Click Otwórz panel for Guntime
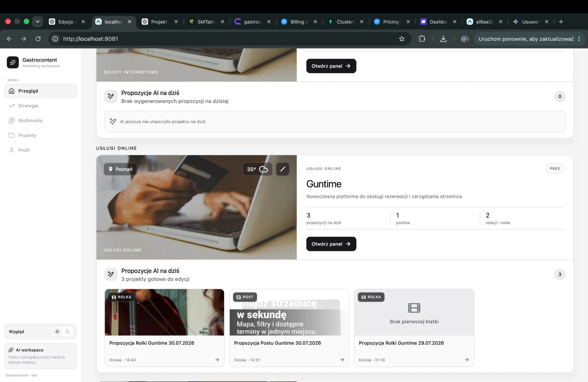Viewport: 588px width, 382px height. tap(331, 244)
